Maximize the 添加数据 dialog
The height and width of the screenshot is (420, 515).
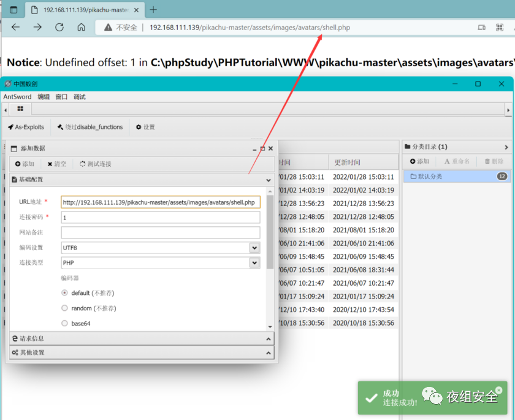pos(262,149)
